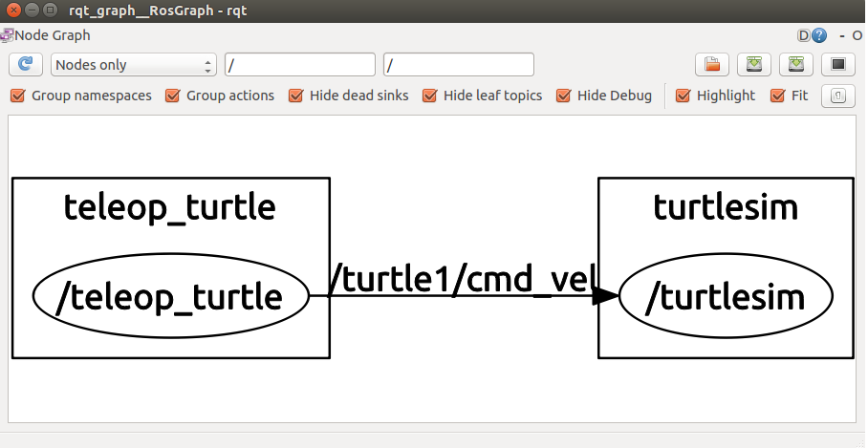The height and width of the screenshot is (448, 868).
Task: Save graph as SVG using second green-arrow icon
Action: (x=796, y=65)
